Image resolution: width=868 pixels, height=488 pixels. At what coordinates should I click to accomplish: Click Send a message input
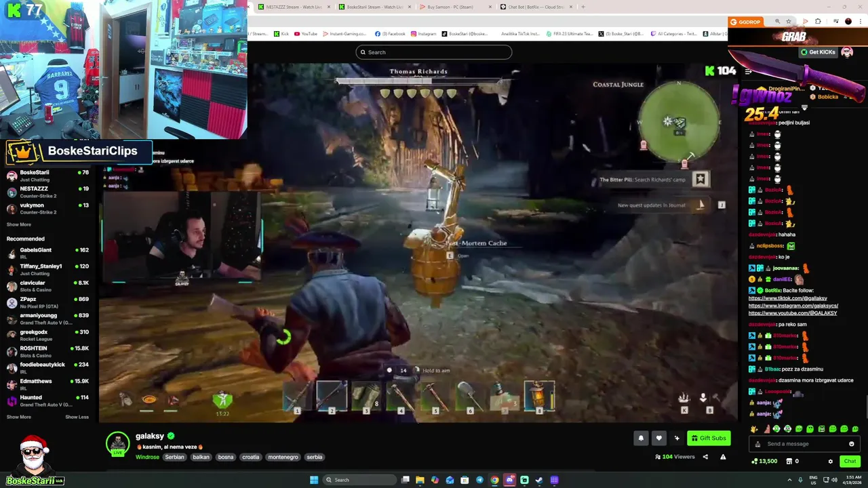pos(804,444)
